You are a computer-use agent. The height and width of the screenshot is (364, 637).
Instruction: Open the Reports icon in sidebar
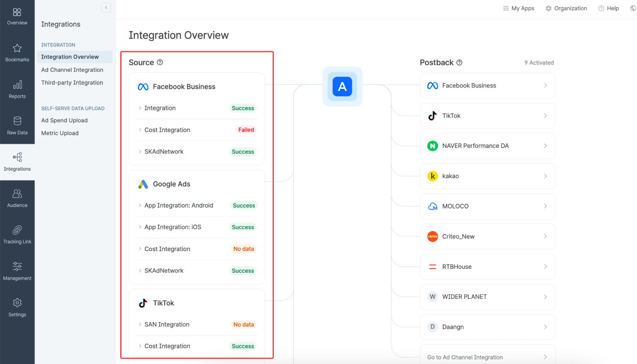17,88
